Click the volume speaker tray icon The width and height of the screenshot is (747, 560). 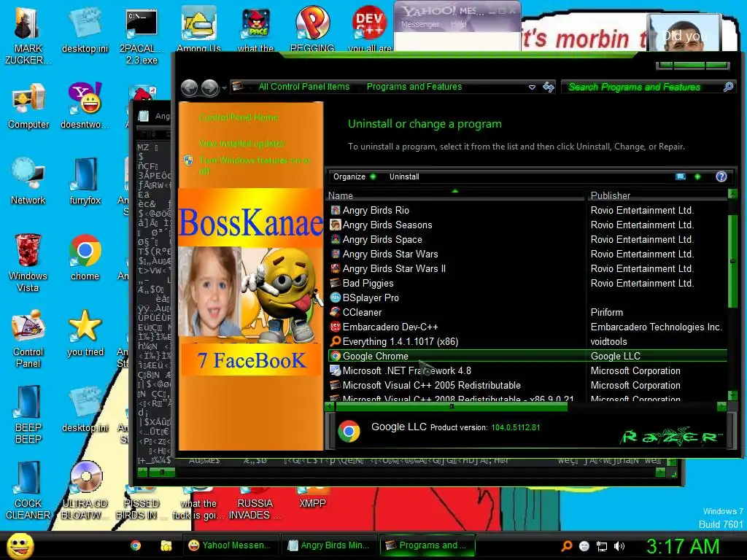(x=619, y=546)
